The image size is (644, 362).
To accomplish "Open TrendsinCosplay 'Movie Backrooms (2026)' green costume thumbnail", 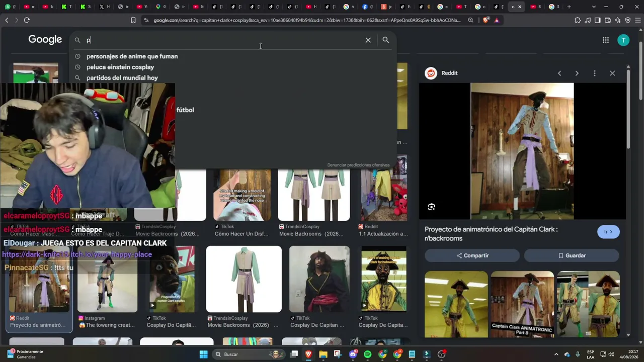I will pos(244,279).
